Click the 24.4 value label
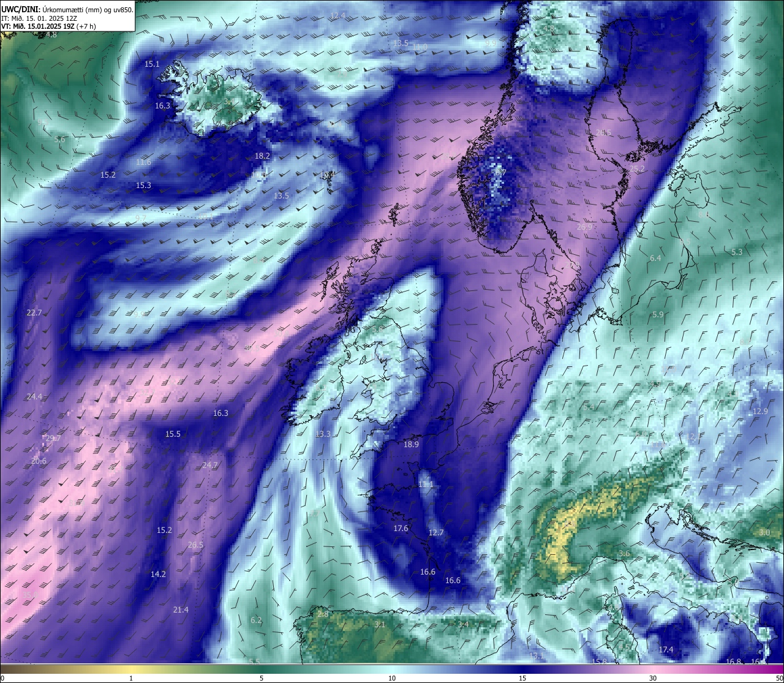This screenshot has height=683, width=784. tap(34, 397)
